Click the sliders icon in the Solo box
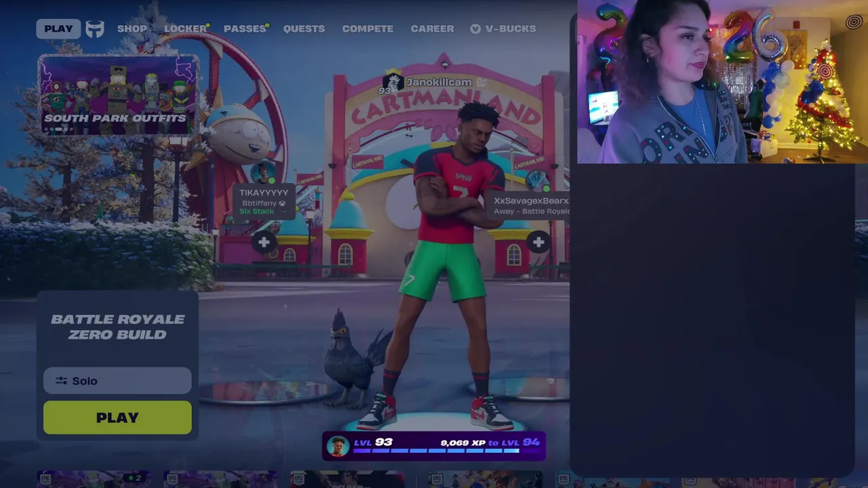Viewport: 868px width, 488px height. pyautogui.click(x=62, y=381)
